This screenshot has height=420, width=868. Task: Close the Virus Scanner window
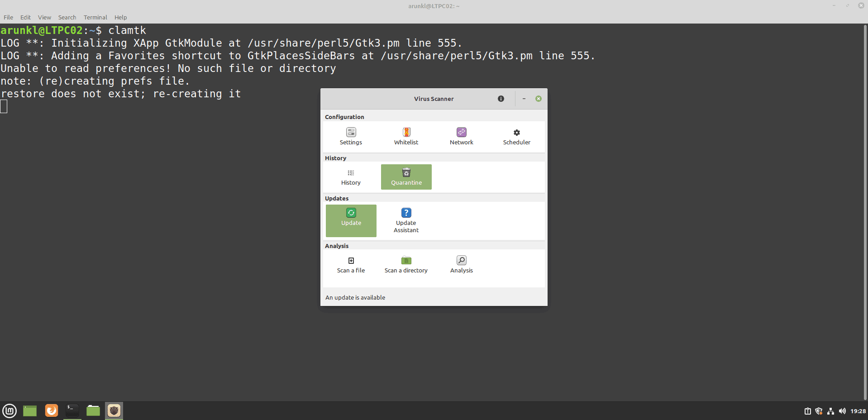[539, 99]
